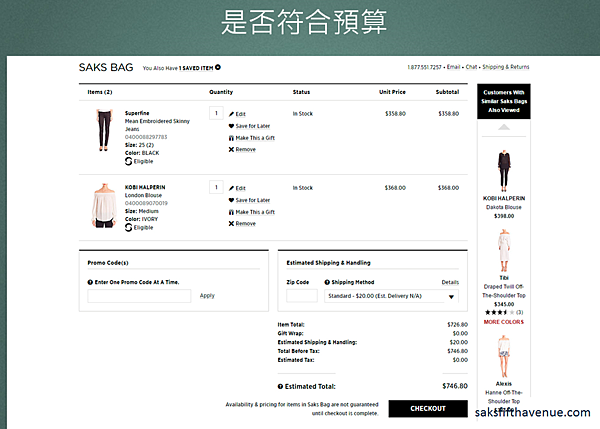Click the heart icon for London Blouse
This screenshot has height=429, width=600.
231,200
